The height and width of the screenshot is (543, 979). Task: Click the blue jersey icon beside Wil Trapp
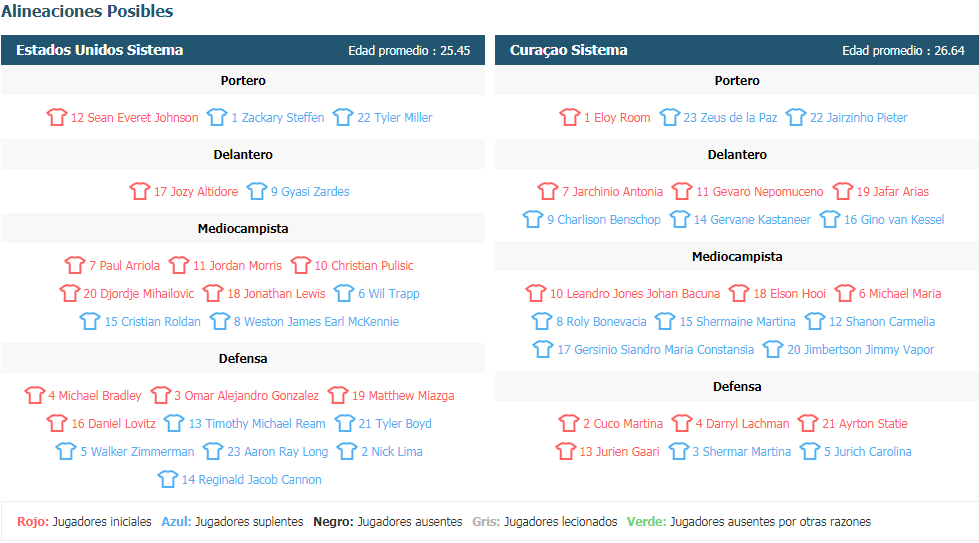pos(344,293)
